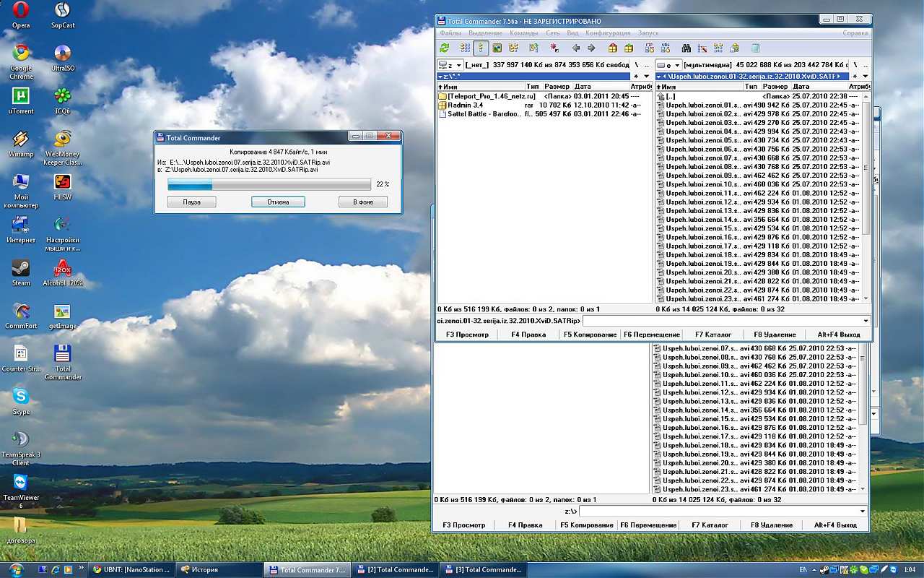Click Отмена to cancel copying
The height and width of the screenshot is (578, 924).
[278, 202]
